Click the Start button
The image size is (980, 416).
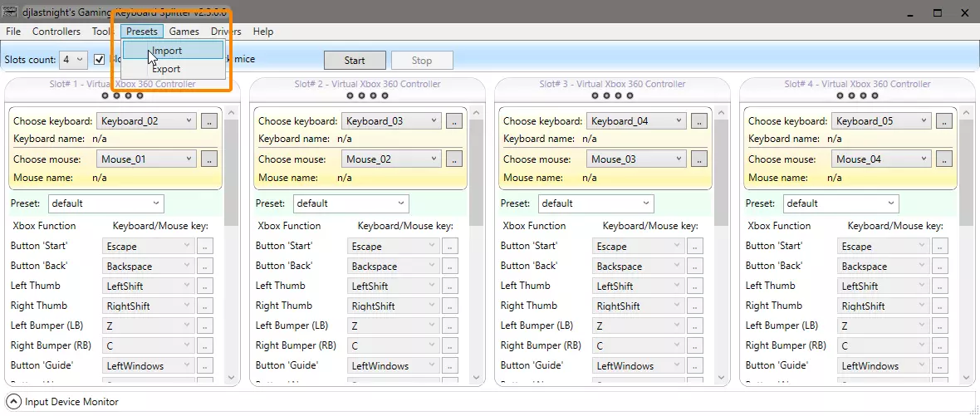click(x=355, y=61)
